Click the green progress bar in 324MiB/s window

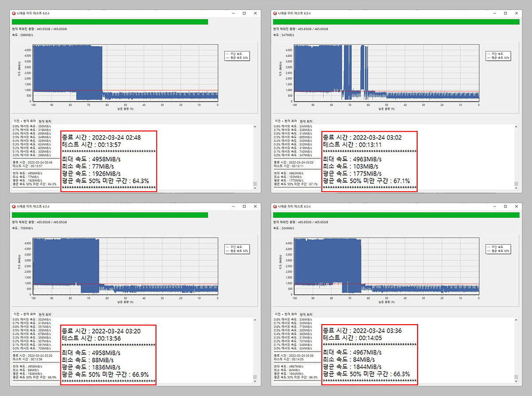tap(396, 215)
